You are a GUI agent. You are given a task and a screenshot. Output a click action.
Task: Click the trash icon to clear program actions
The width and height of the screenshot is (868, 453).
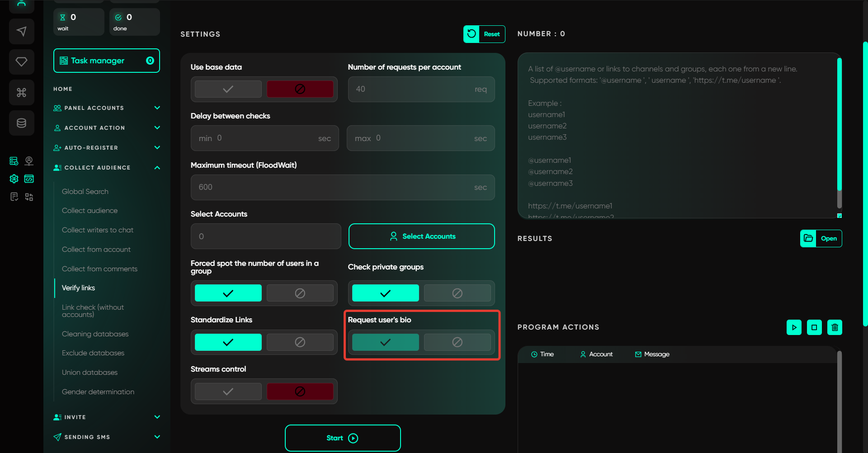coord(835,327)
